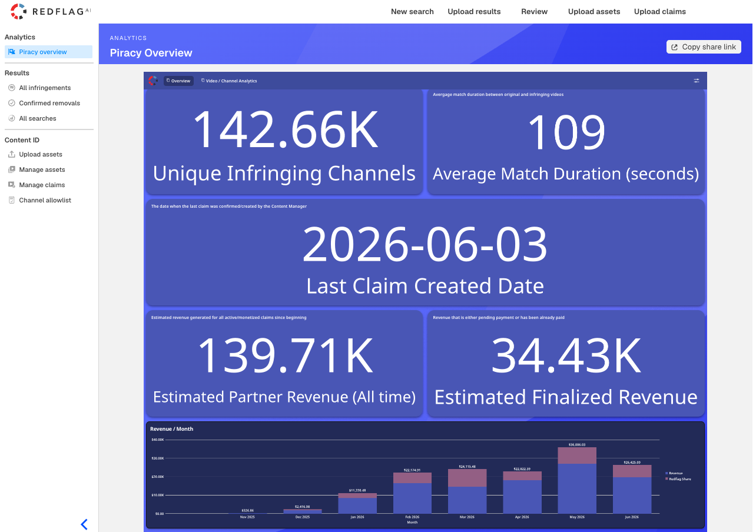
Task: Click the 139.71K value
Action: [x=285, y=355]
